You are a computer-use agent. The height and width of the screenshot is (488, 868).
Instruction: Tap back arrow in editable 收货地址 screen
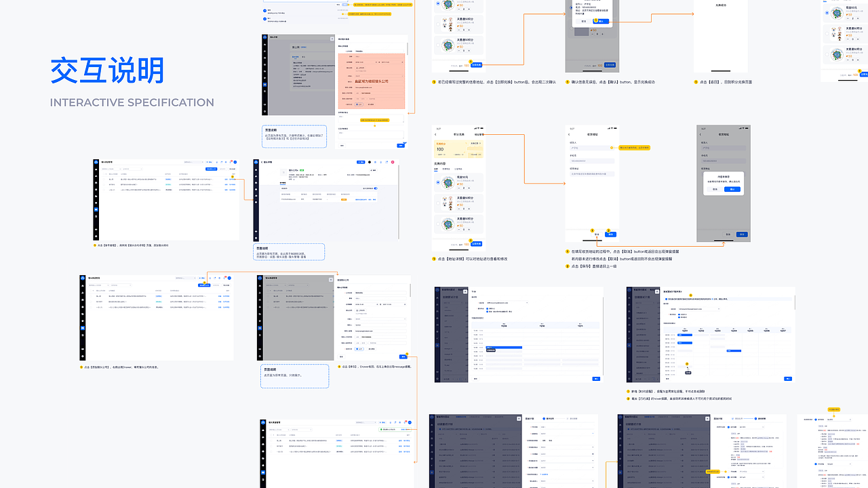(x=569, y=134)
